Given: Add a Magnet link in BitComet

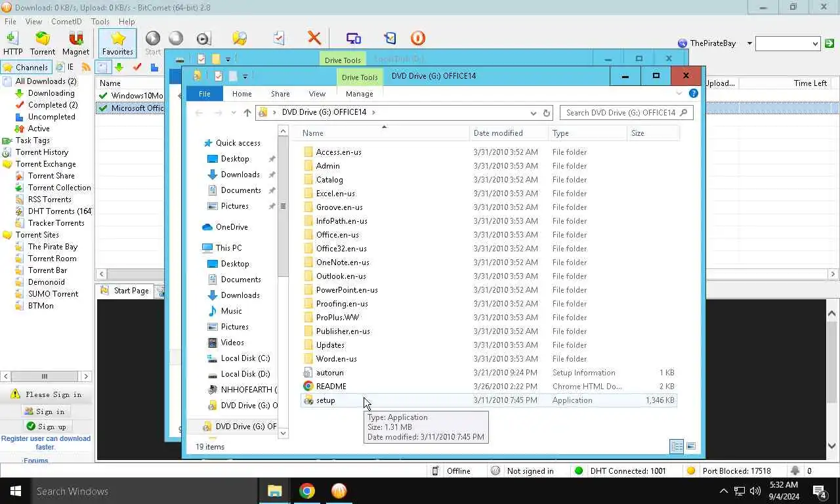Looking at the screenshot, I should [x=75, y=43].
